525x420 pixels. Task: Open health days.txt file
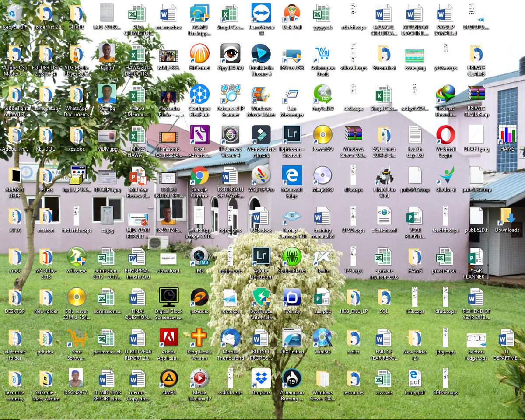click(x=415, y=135)
